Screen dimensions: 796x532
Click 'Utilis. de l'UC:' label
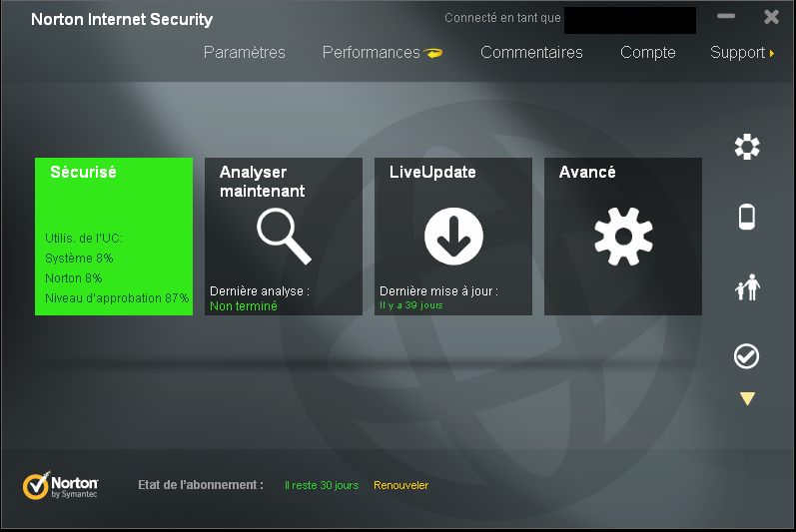point(84,239)
